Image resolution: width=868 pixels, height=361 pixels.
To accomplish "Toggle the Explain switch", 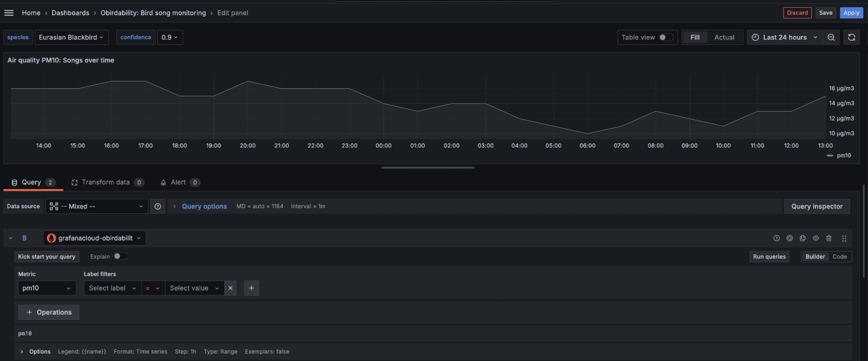I will tap(121, 256).
